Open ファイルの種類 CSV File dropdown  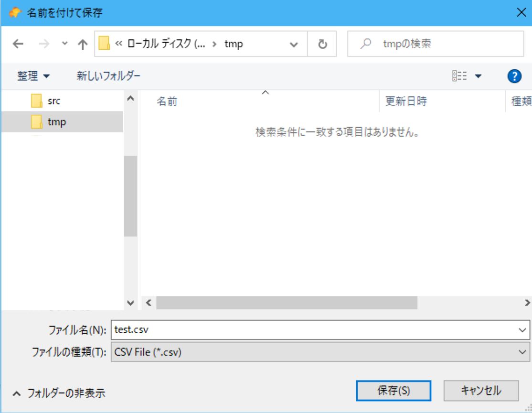coord(320,352)
